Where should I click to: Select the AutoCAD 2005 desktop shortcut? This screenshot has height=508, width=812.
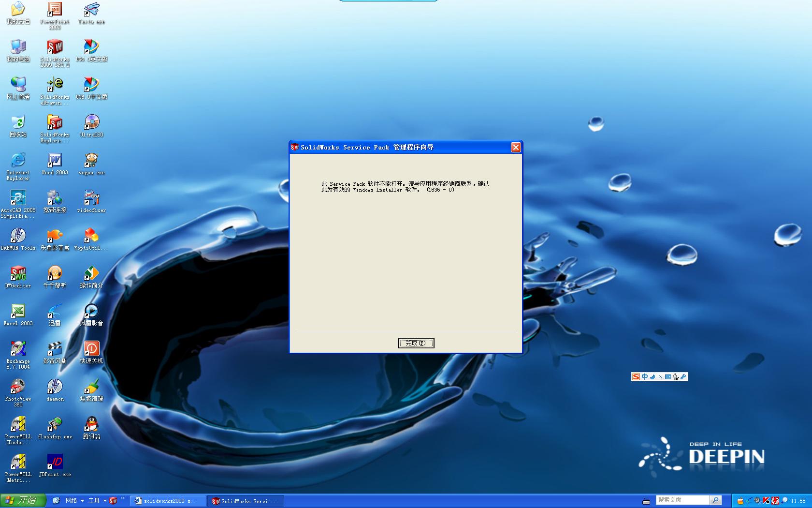click(18, 205)
